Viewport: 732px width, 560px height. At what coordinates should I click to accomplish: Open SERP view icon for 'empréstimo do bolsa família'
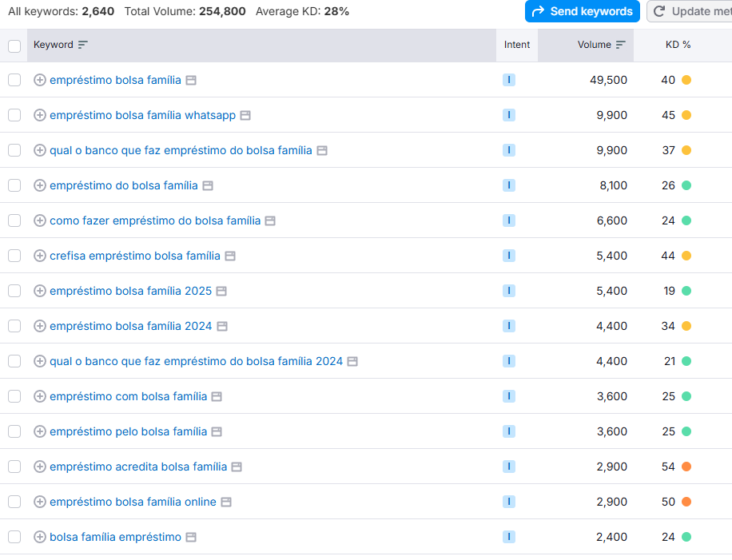point(208,185)
